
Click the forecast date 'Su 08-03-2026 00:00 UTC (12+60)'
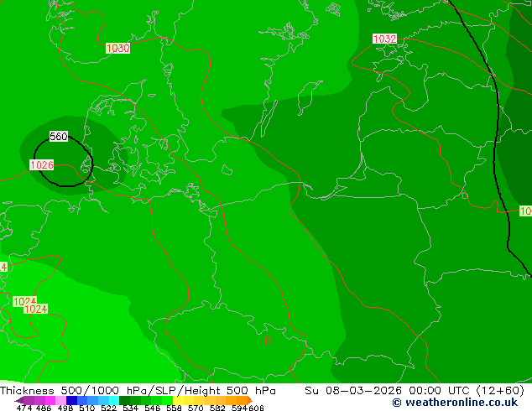415,391
